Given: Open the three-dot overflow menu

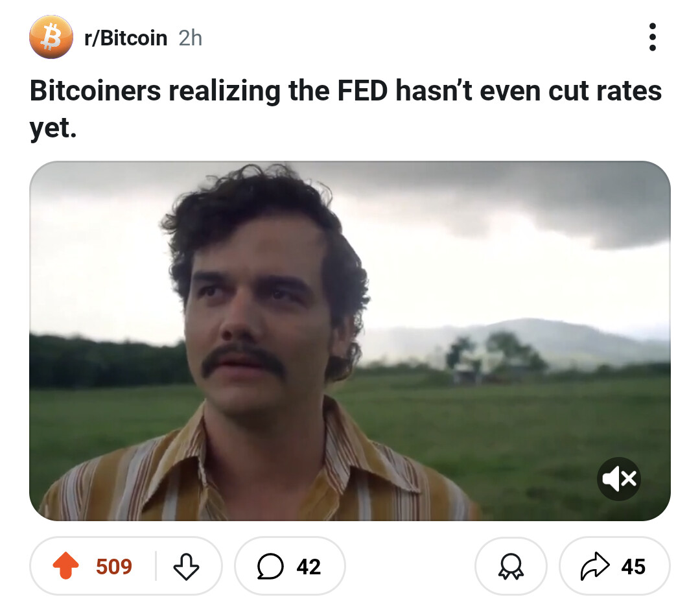Looking at the screenshot, I should tap(652, 37).
